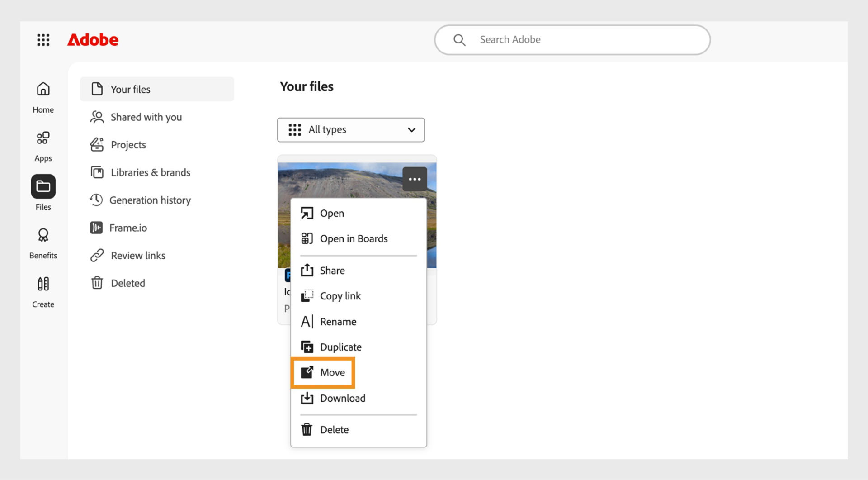Choose Delete in the menu

pos(359,430)
